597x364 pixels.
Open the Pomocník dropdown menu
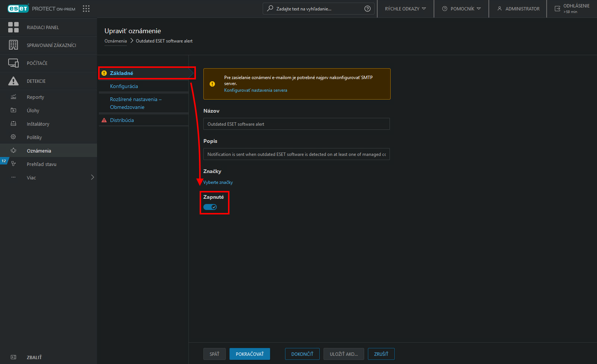tap(462, 9)
